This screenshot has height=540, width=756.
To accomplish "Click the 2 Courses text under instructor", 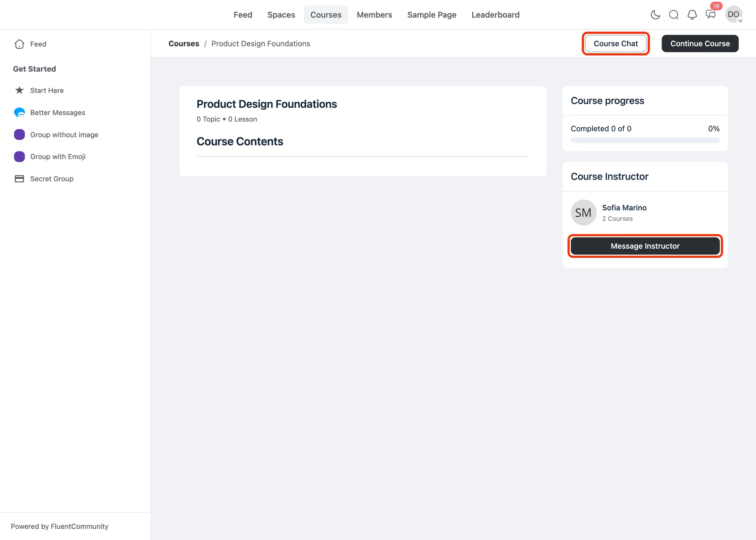I will pos(617,218).
